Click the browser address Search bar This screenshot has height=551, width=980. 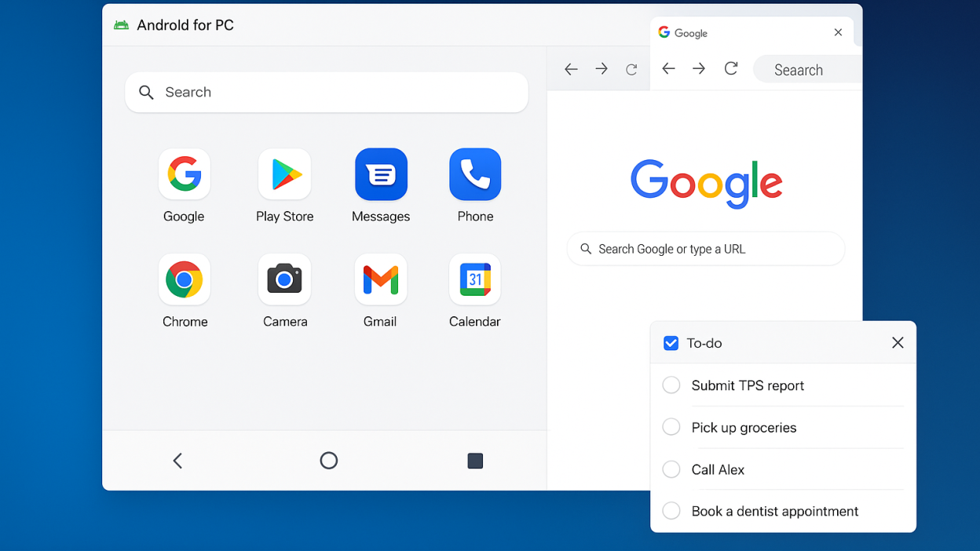807,69
